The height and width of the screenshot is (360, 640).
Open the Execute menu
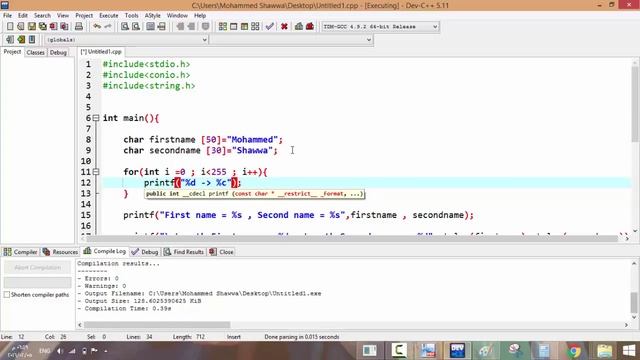[x=109, y=16]
